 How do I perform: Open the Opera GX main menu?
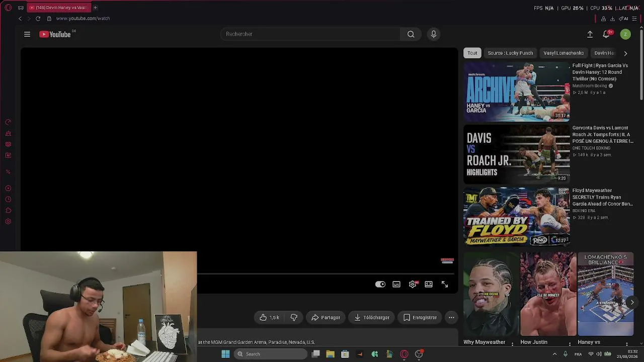(8, 8)
